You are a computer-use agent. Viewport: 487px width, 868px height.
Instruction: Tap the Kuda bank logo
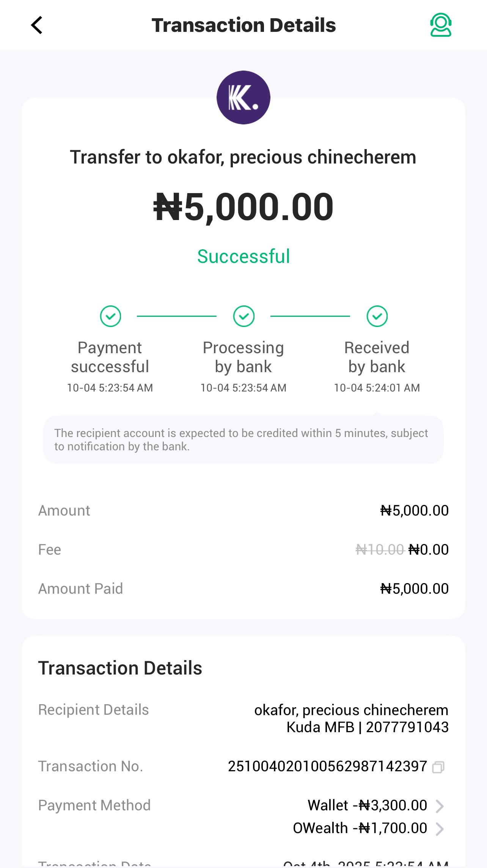click(243, 97)
